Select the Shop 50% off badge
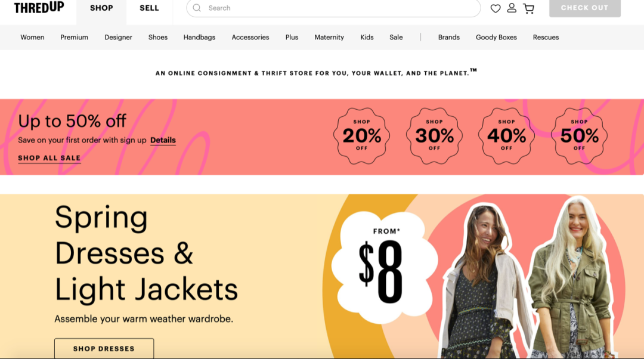Viewport: 644px width, 359px height. (579, 135)
